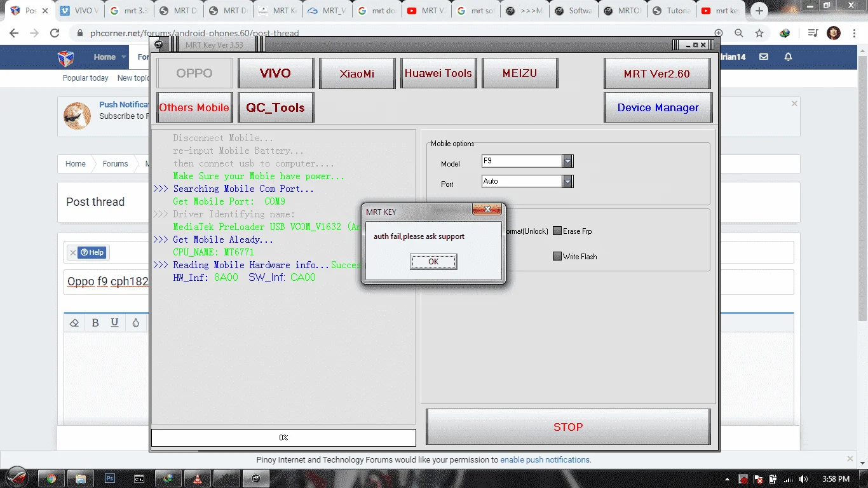
Task: Open the MEIZU section
Action: pos(520,73)
